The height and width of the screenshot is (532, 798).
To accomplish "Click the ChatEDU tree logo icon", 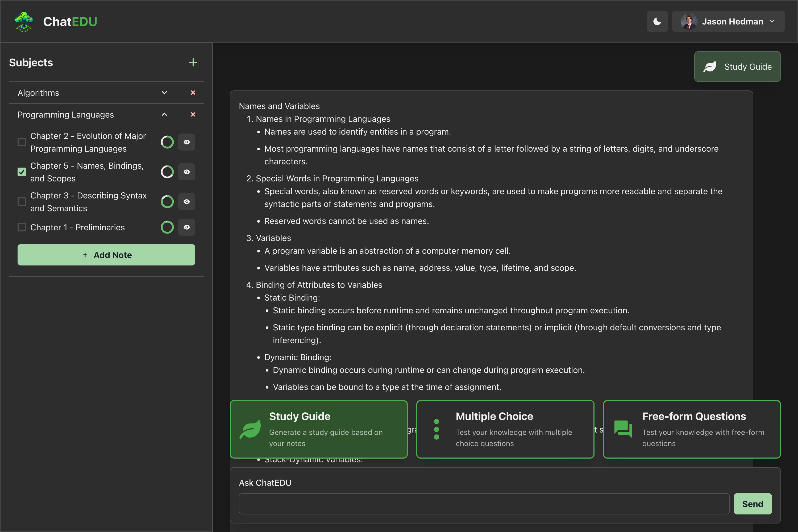I will point(24,22).
